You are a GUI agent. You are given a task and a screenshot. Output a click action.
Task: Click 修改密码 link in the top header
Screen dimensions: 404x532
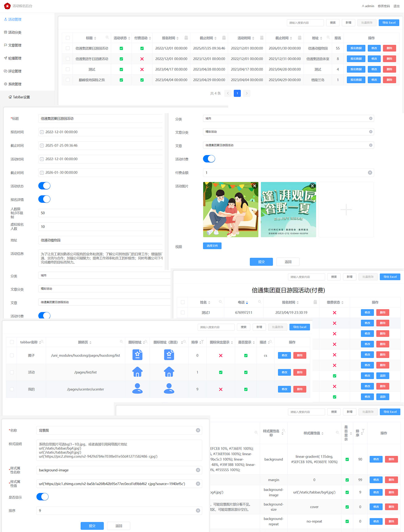[384, 6]
